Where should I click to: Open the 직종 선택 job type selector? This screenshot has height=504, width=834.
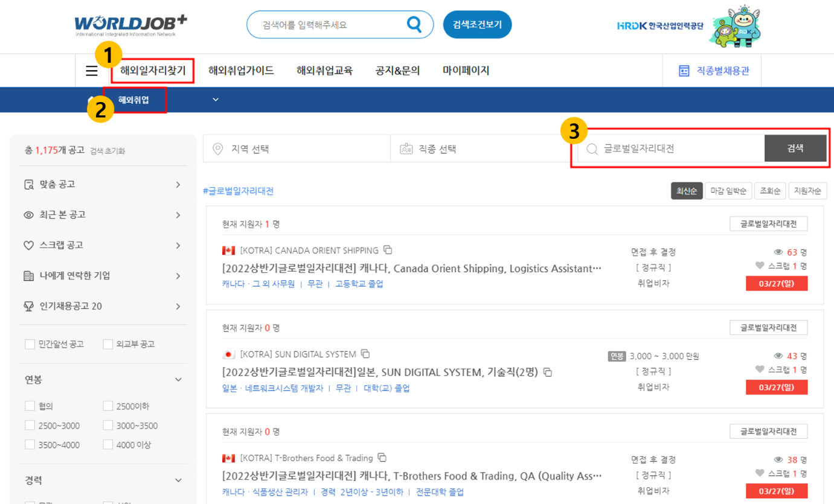(x=481, y=148)
